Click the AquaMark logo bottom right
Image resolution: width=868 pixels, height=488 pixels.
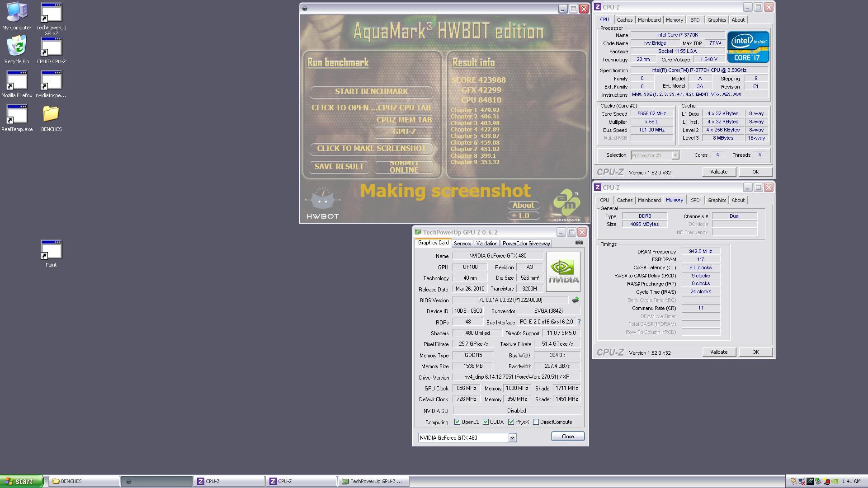click(566, 206)
